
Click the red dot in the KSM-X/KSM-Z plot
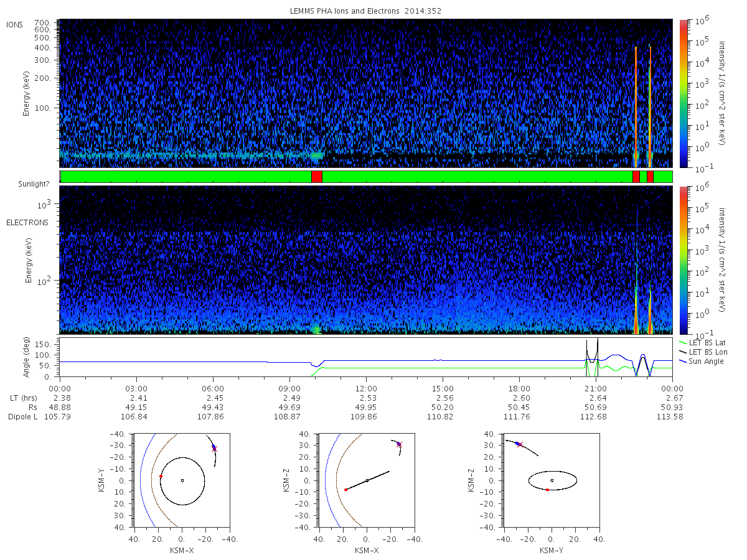tap(345, 490)
